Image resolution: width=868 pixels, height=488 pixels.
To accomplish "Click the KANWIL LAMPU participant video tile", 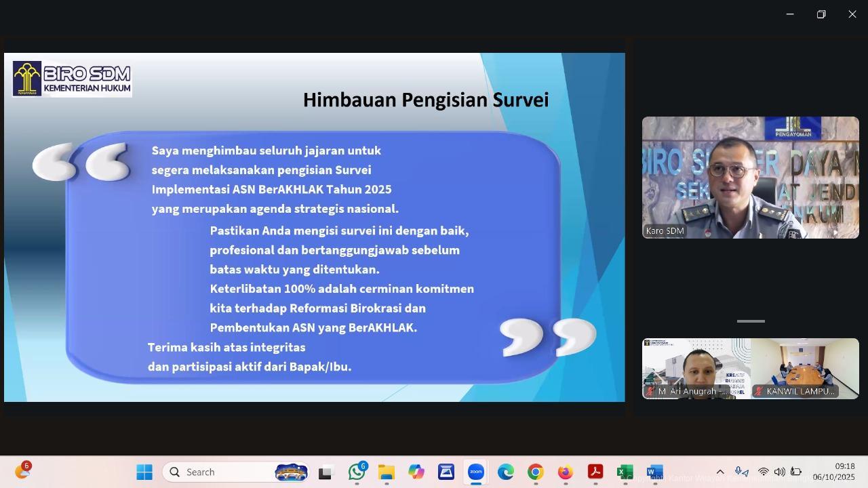I will coord(805,368).
